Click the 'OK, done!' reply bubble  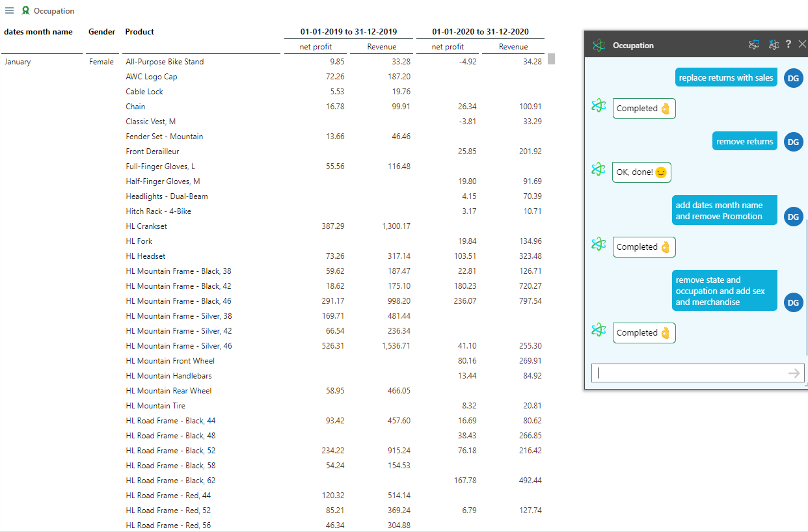click(x=641, y=172)
